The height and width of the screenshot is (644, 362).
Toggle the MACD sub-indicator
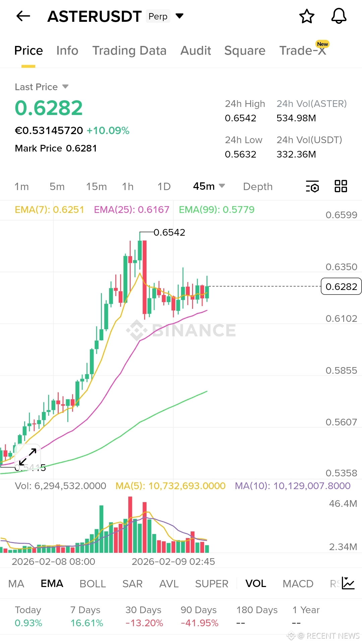coord(298,584)
